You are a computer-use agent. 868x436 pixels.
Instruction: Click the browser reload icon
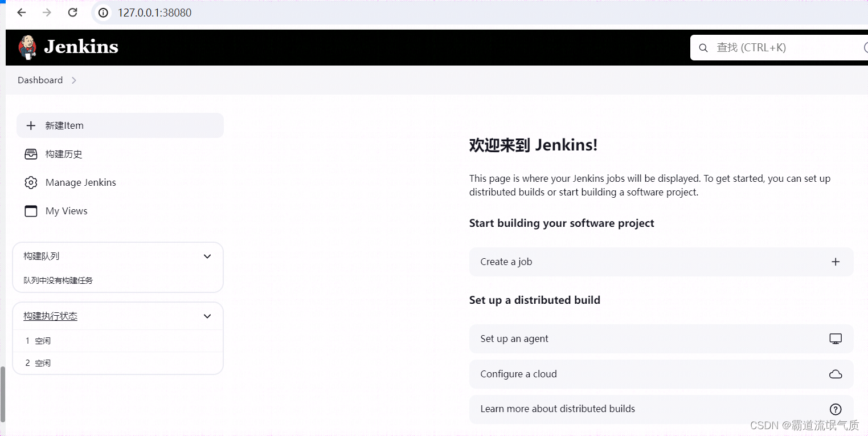[72, 12]
